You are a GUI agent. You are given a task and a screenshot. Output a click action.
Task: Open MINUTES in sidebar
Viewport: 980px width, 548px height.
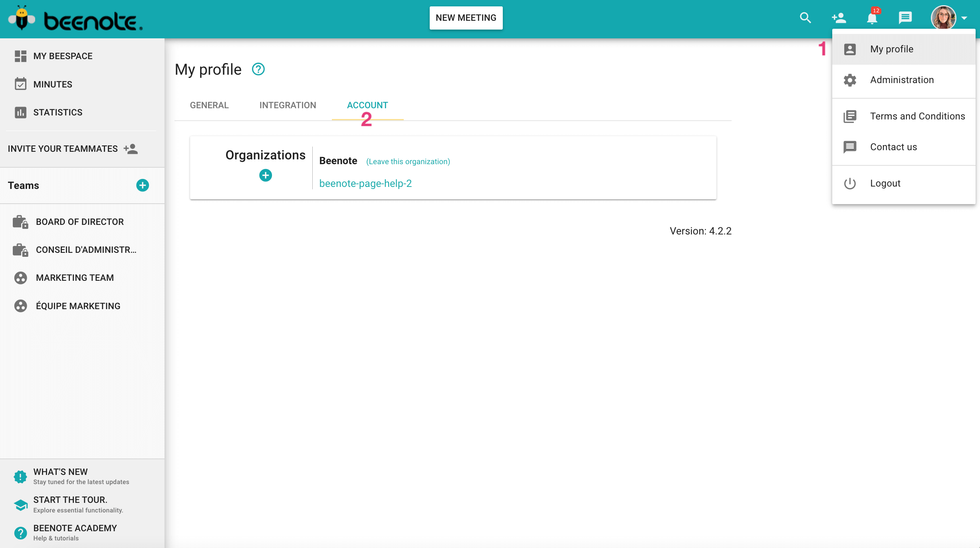click(x=53, y=84)
